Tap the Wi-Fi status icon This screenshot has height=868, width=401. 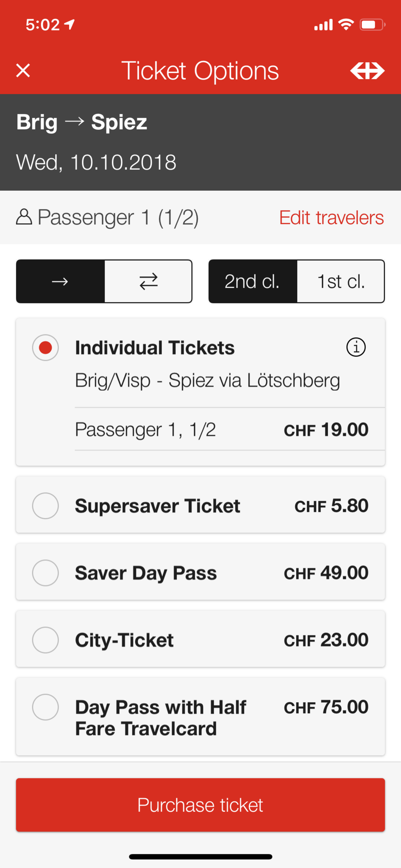click(346, 25)
